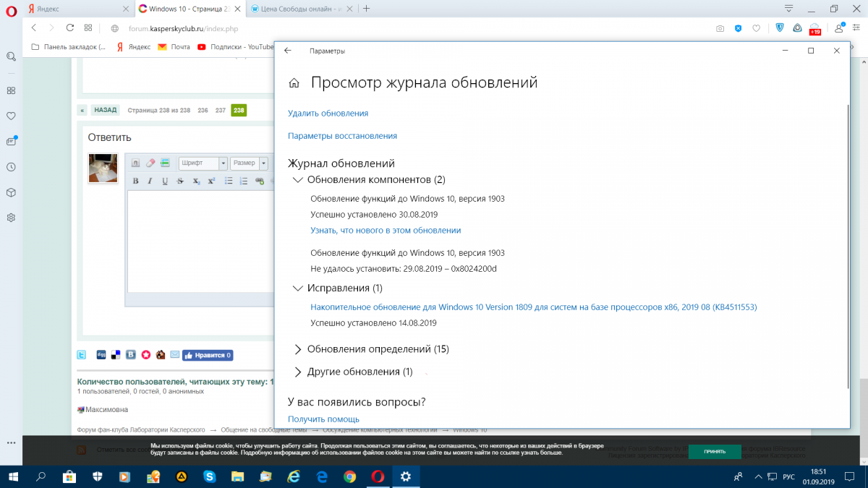Expand the Обновления определений (15) section
Image resolution: width=868 pixels, height=488 pixels.
pos(297,349)
